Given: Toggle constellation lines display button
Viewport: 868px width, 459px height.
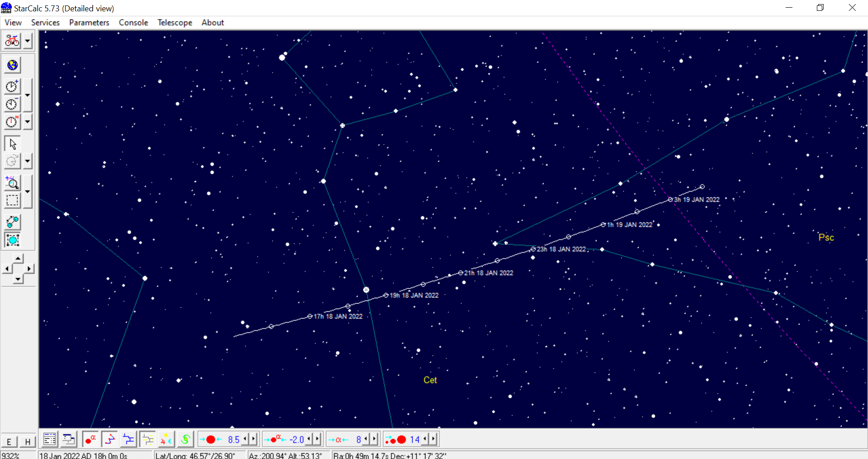Looking at the screenshot, I should point(110,439).
